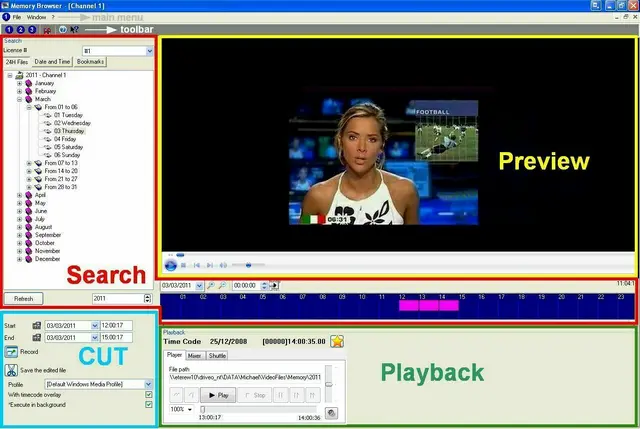The image size is (640, 429).
Task: Click the Start calendar icon
Action: (36, 325)
